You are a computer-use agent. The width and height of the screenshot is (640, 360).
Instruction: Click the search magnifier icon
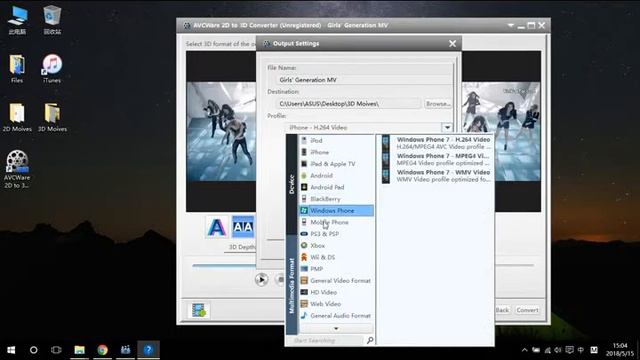coord(370,340)
